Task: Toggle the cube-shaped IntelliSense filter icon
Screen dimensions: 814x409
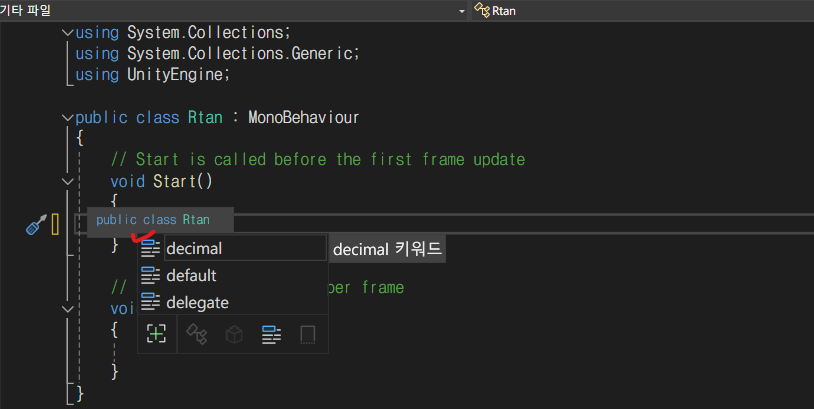Action: point(234,334)
